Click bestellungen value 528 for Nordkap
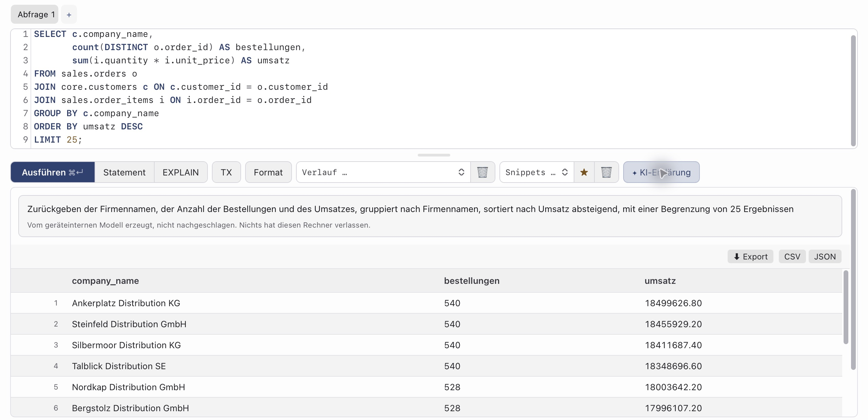The height and width of the screenshot is (420, 868). coord(452,387)
